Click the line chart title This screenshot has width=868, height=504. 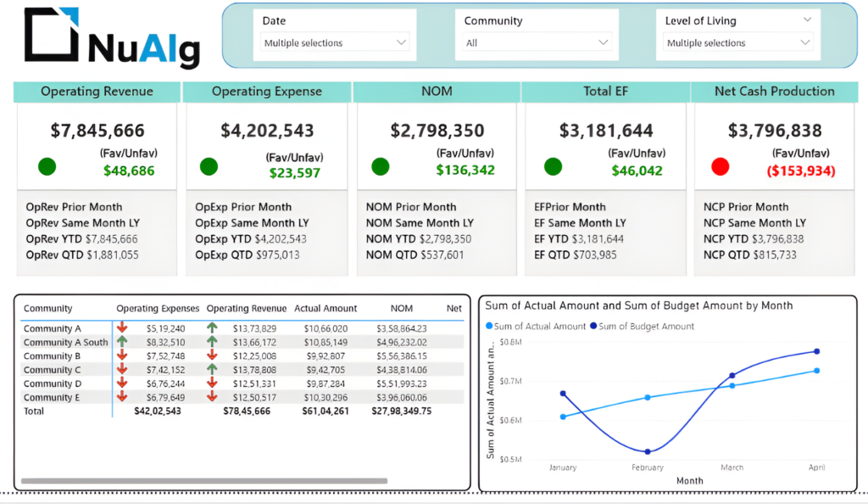639,305
